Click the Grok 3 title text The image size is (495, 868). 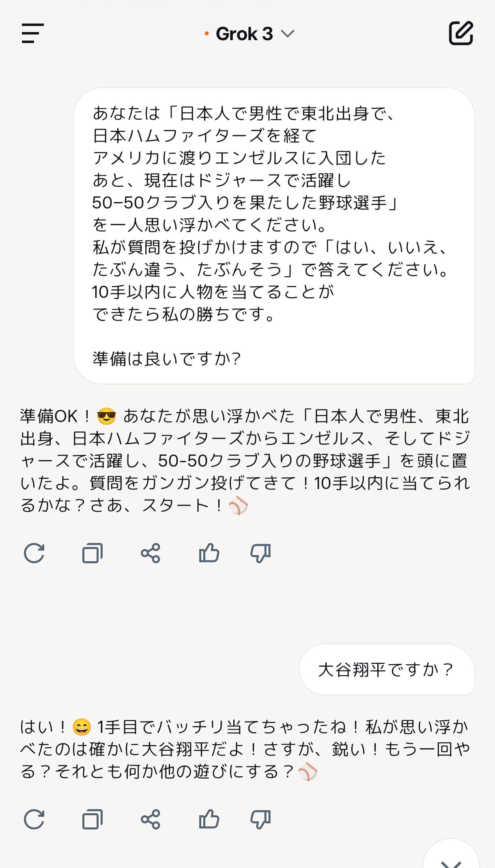[x=244, y=34]
